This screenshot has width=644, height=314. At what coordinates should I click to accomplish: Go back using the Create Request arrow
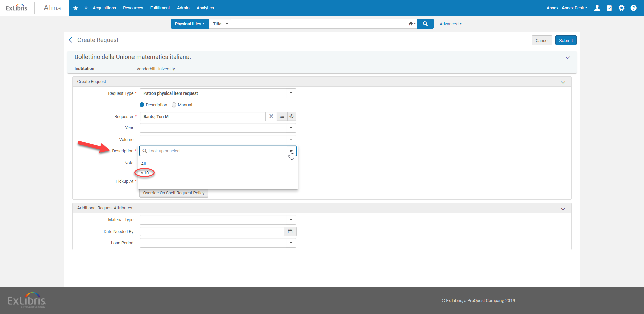[70, 40]
